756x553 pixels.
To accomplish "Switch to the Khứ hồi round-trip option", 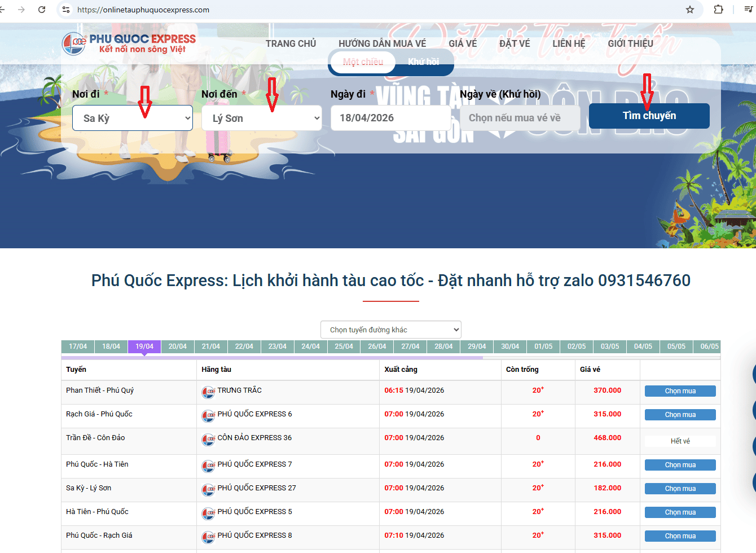I will click(423, 62).
